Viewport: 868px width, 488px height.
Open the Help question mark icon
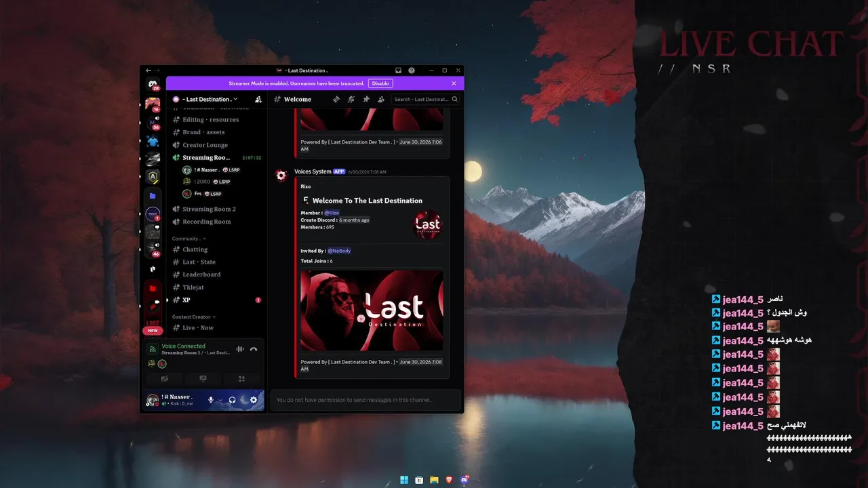(412, 70)
